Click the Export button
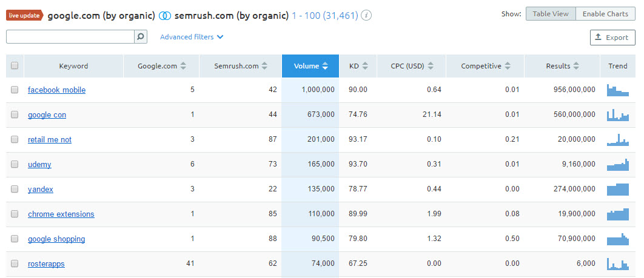The image size is (644, 278). pos(612,38)
